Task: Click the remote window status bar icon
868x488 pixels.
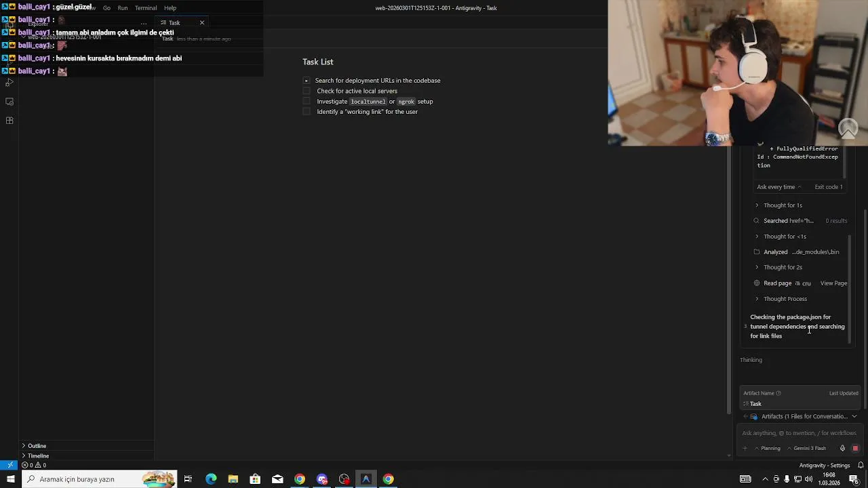Action: click(9, 466)
